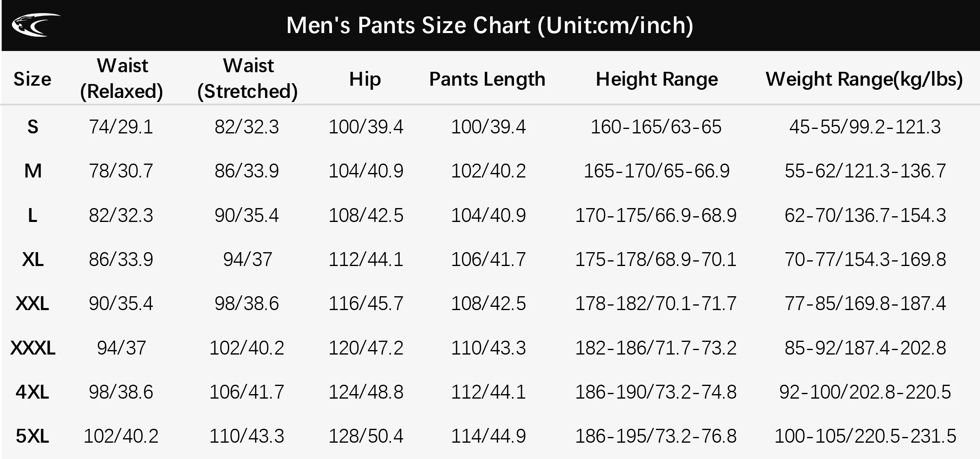The image size is (980, 459).
Task: Click the Waist (Relaxed) column header
Action: tap(122, 78)
